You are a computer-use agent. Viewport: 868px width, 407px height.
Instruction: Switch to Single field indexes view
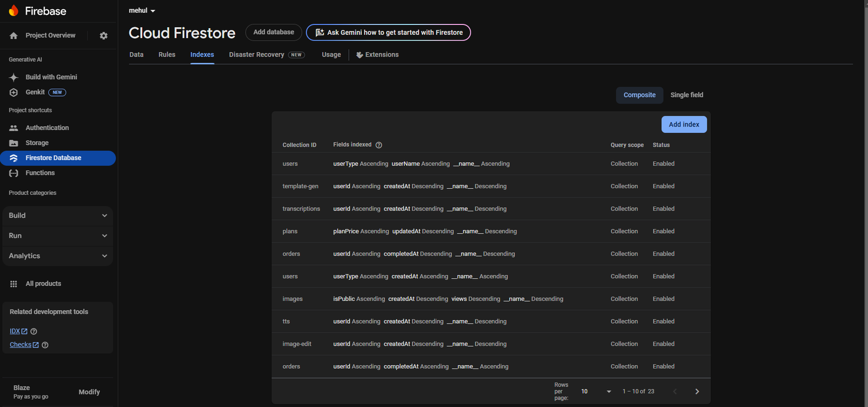(x=686, y=95)
